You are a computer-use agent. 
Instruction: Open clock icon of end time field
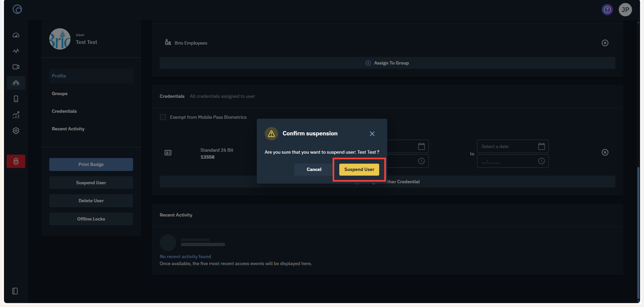click(542, 161)
